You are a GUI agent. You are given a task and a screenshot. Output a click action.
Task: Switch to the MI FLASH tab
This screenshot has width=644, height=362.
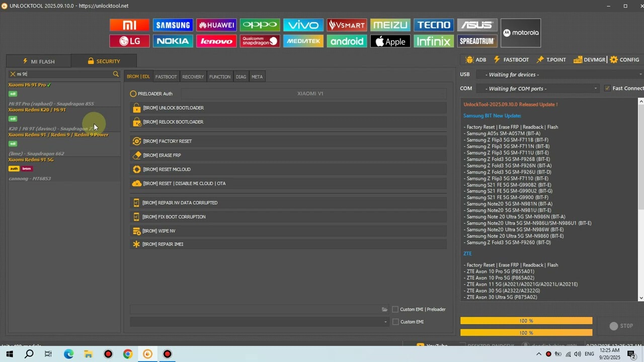point(39,61)
